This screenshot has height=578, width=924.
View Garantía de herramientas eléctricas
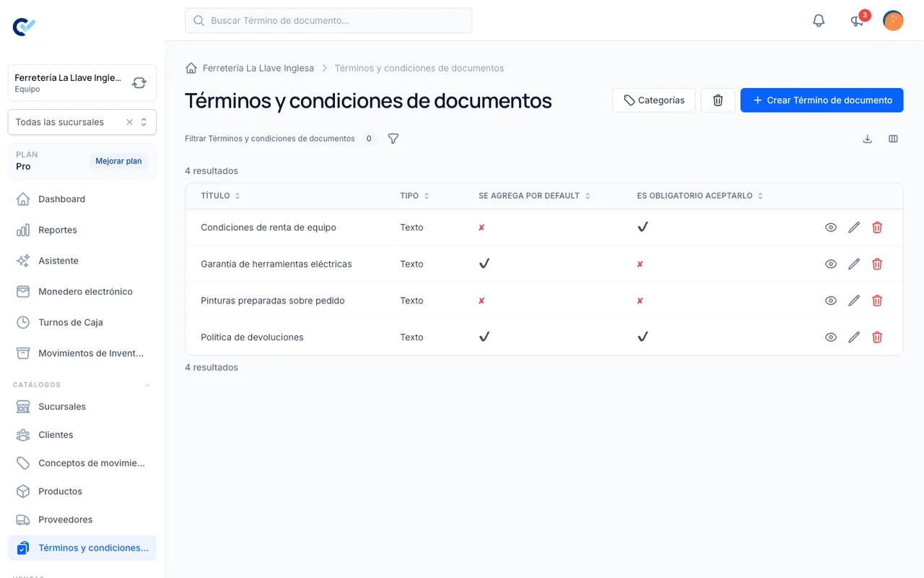[x=831, y=264]
